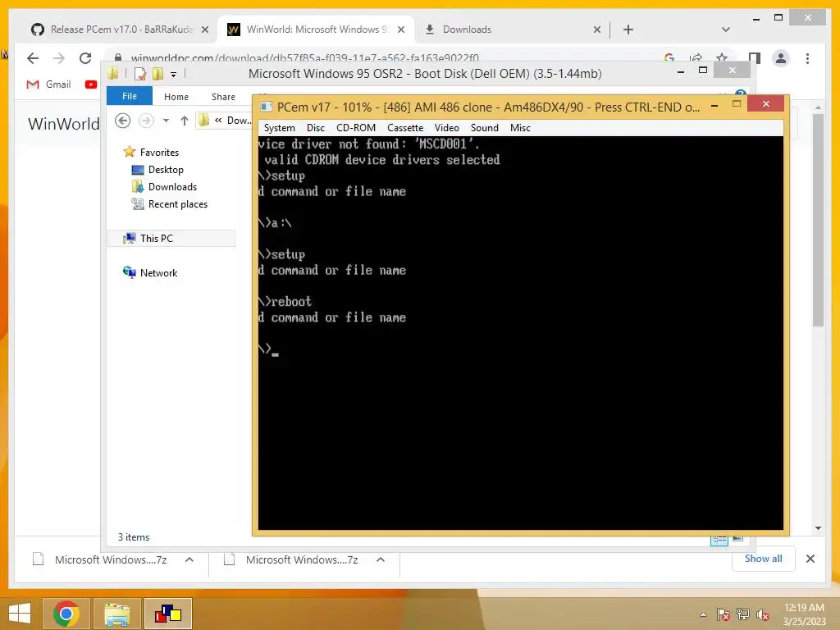
Task: Open the Windows Start button
Action: tap(20, 614)
